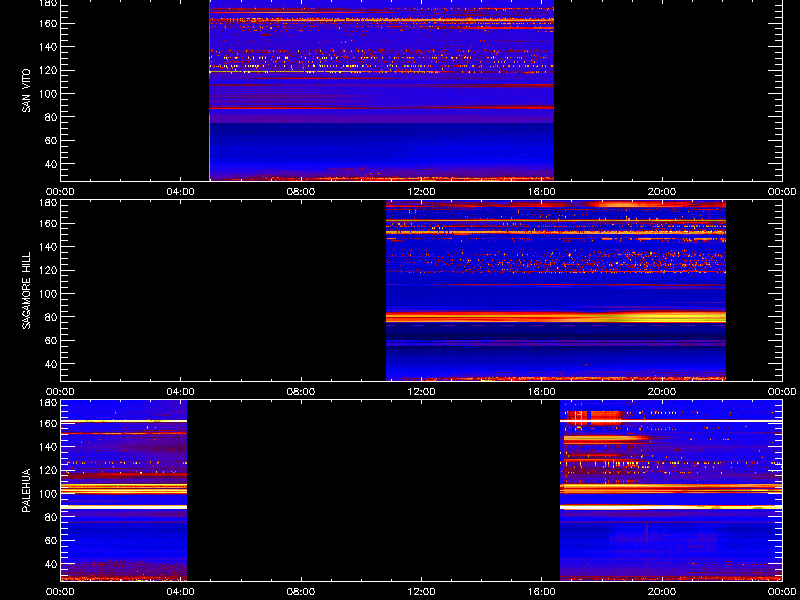The height and width of the screenshot is (600, 800).
Task: Click Palehua's white band near 88 after 16:00
Action: [671, 507]
